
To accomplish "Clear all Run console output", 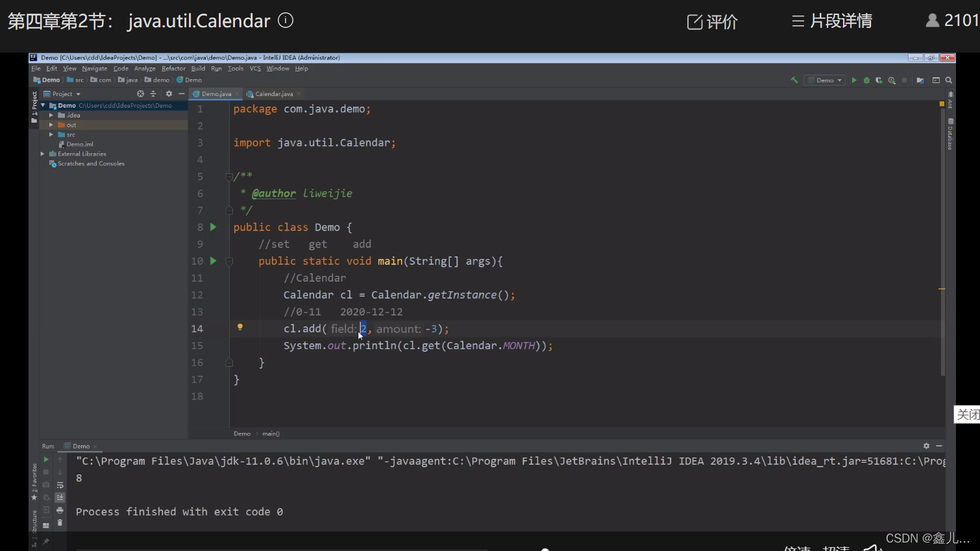I will 60,522.
